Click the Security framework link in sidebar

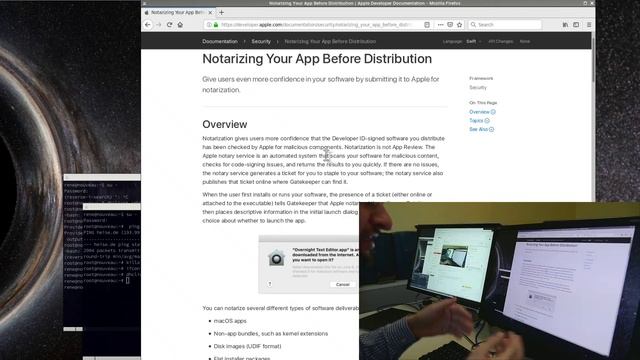478,88
